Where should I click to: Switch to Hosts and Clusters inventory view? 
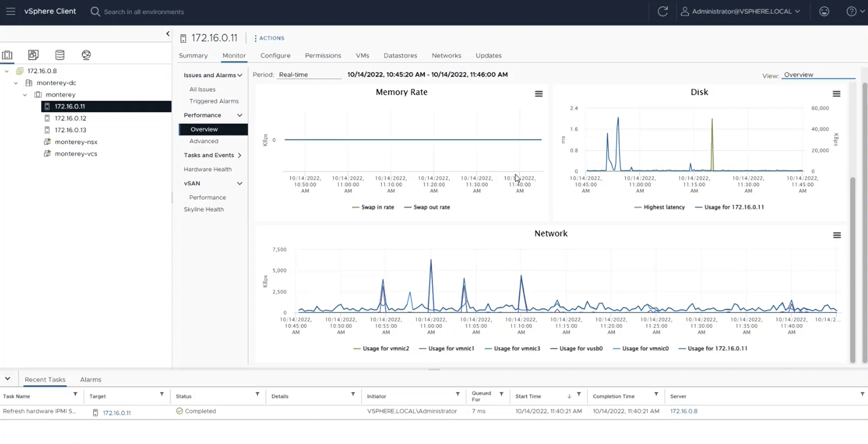(7, 55)
